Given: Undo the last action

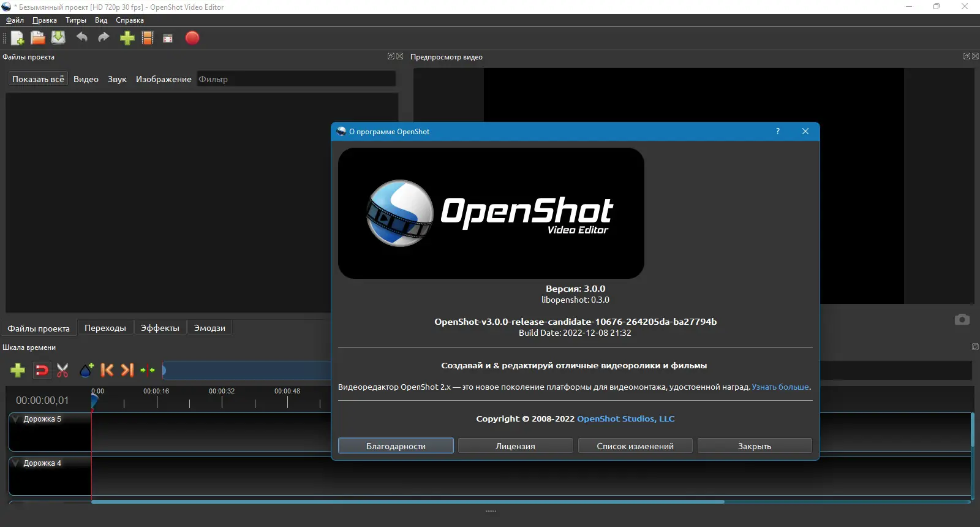Looking at the screenshot, I should pos(81,37).
